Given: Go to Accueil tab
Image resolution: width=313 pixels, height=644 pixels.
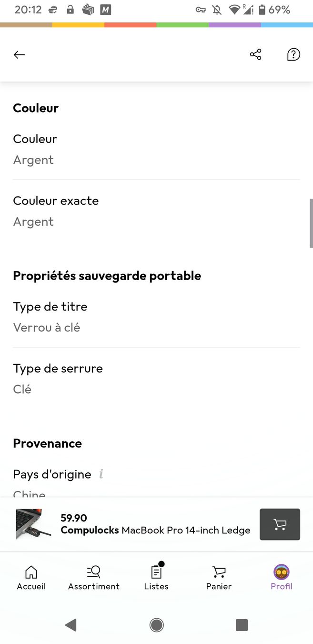Looking at the screenshot, I should (31, 578).
